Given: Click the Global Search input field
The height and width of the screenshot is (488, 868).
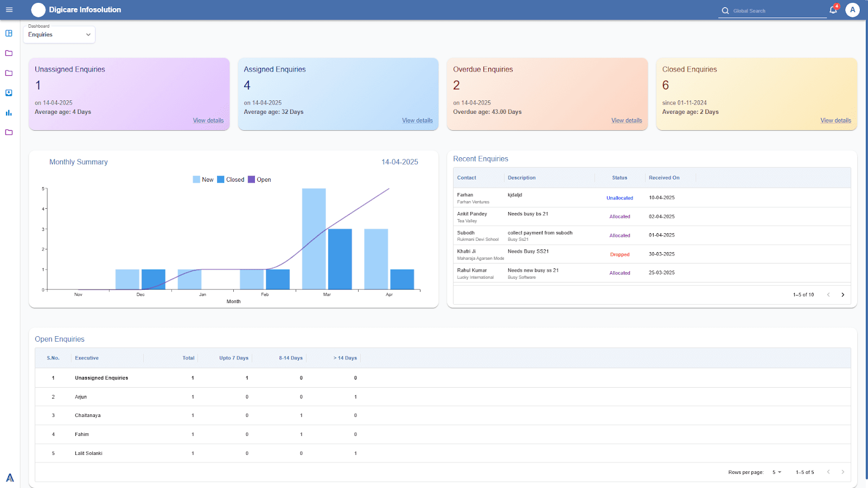Looking at the screenshot, I should [776, 11].
